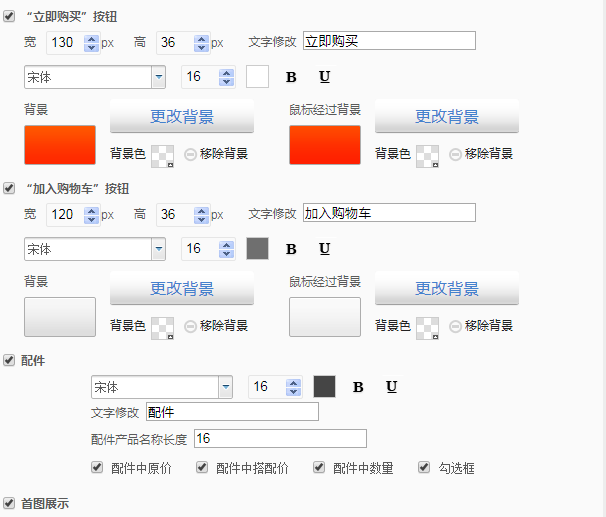The width and height of the screenshot is (606, 517).
Task: Click 更改背景 for 立即购买 background
Action: 181,116
